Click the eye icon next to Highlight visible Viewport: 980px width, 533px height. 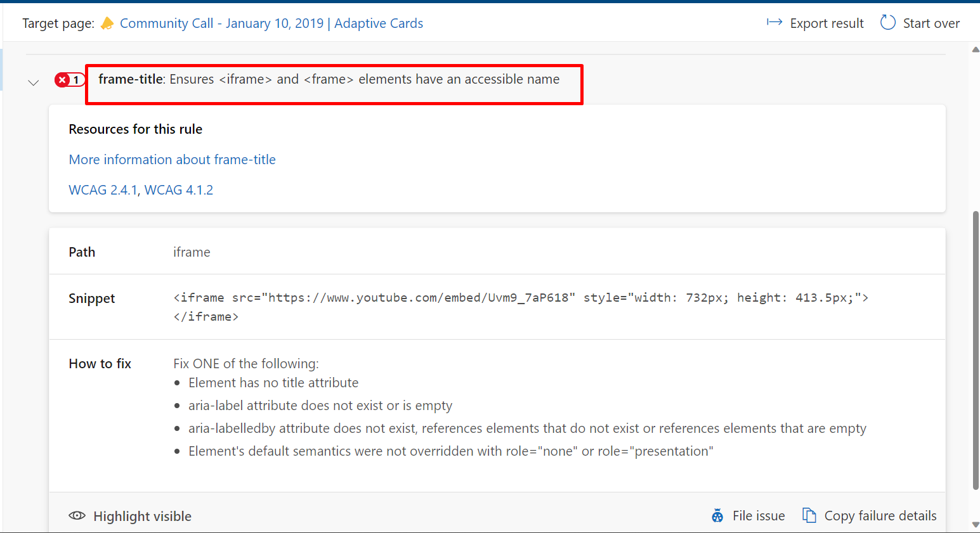77,516
